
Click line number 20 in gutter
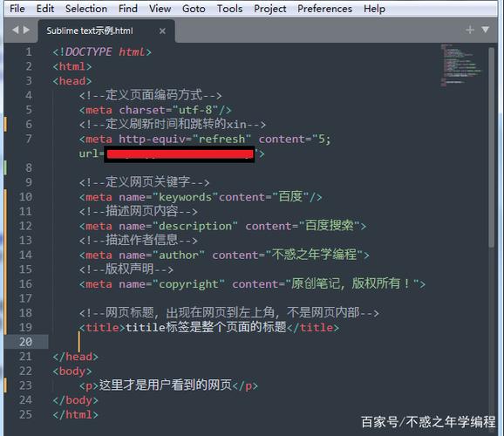(25, 342)
